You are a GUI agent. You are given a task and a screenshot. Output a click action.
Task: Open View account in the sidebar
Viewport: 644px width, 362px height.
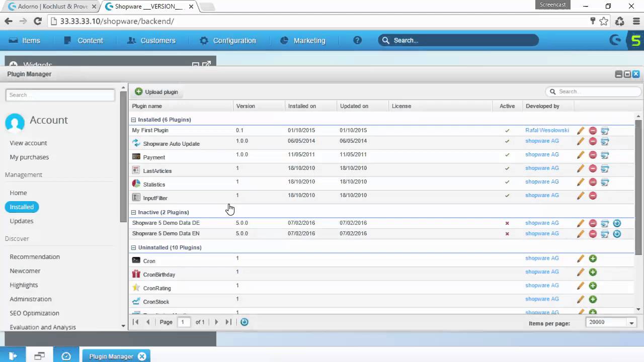28,143
